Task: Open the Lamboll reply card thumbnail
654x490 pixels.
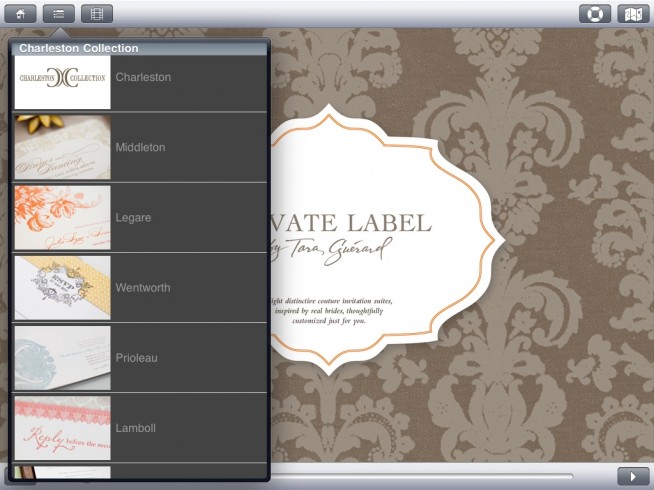Action: coord(63,428)
